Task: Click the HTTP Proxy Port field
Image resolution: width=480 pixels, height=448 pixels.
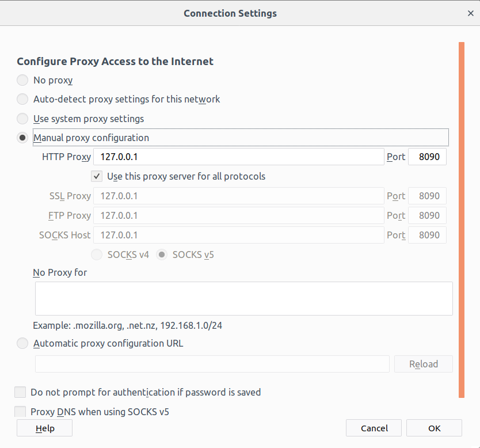Action: click(427, 157)
